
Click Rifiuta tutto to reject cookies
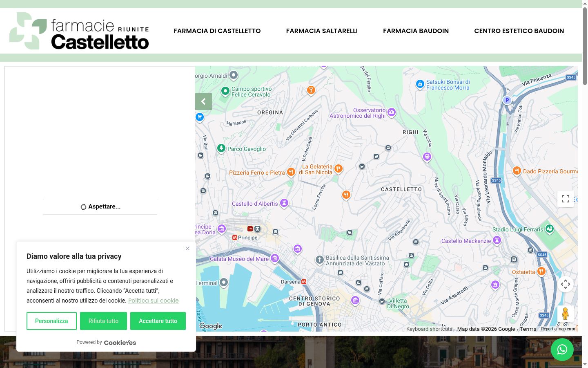click(x=103, y=321)
